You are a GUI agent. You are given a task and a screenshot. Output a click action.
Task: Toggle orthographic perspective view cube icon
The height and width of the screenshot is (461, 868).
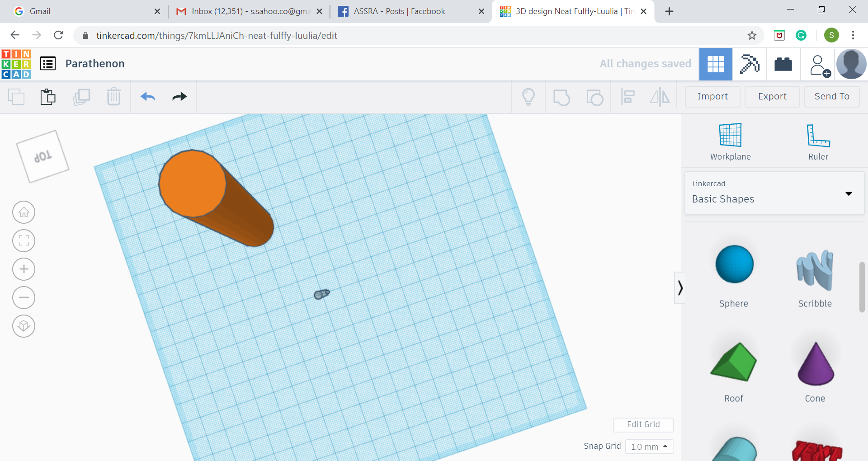pyautogui.click(x=24, y=326)
